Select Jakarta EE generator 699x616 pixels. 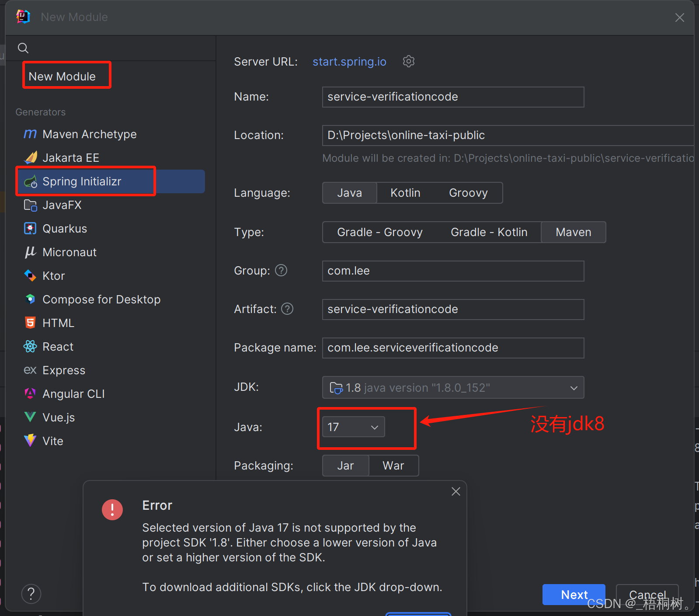110,158
